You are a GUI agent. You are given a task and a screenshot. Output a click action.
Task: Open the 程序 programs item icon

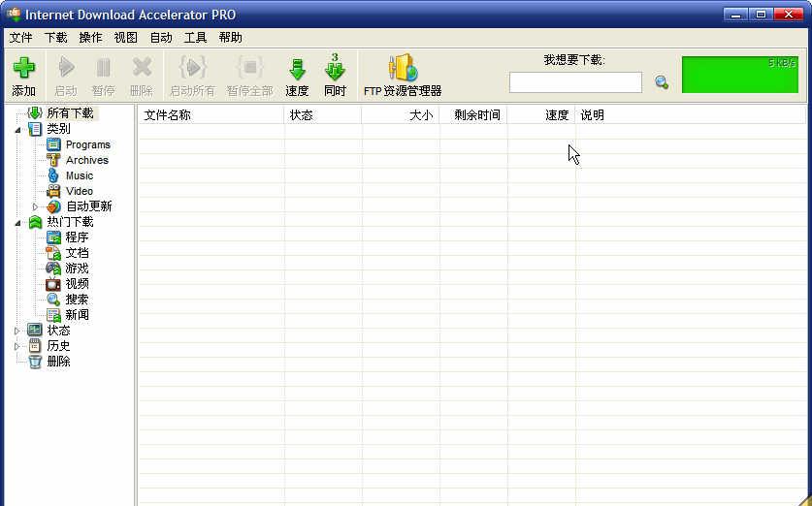[53, 237]
